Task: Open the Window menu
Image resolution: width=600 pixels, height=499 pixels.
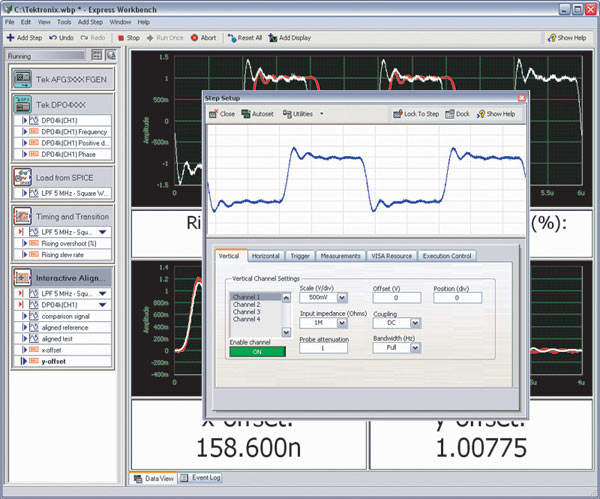Action: point(120,22)
